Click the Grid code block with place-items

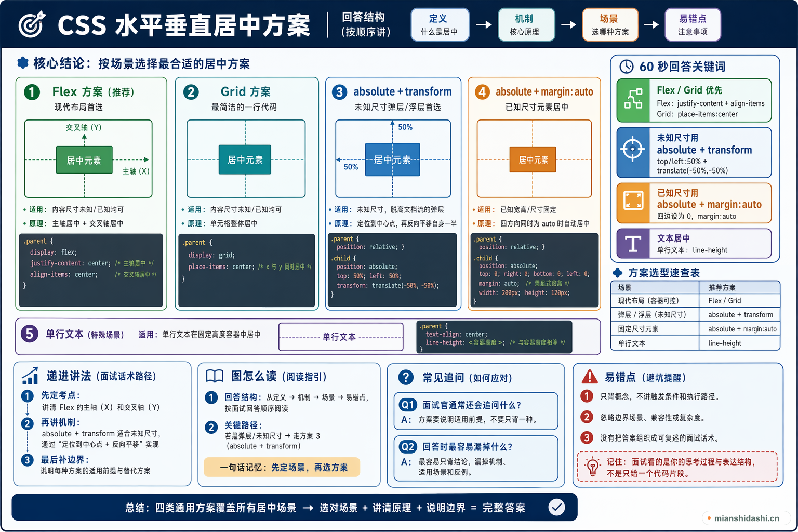[x=247, y=270]
